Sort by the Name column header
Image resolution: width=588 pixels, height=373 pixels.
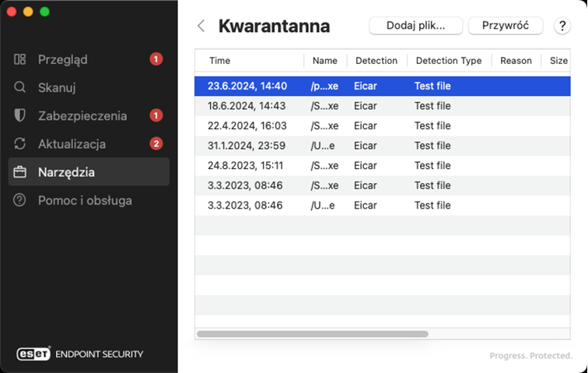tap(324, 61)
